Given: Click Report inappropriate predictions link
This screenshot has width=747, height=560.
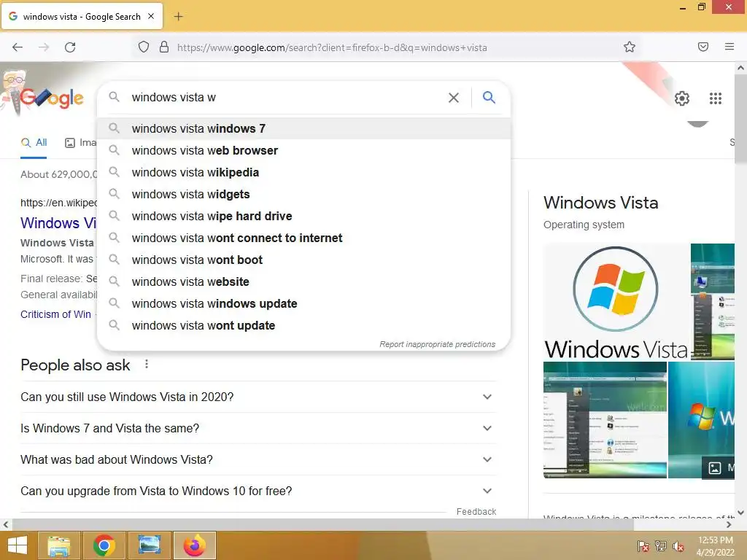Looking at the screenshot, I should coord(438,344).
